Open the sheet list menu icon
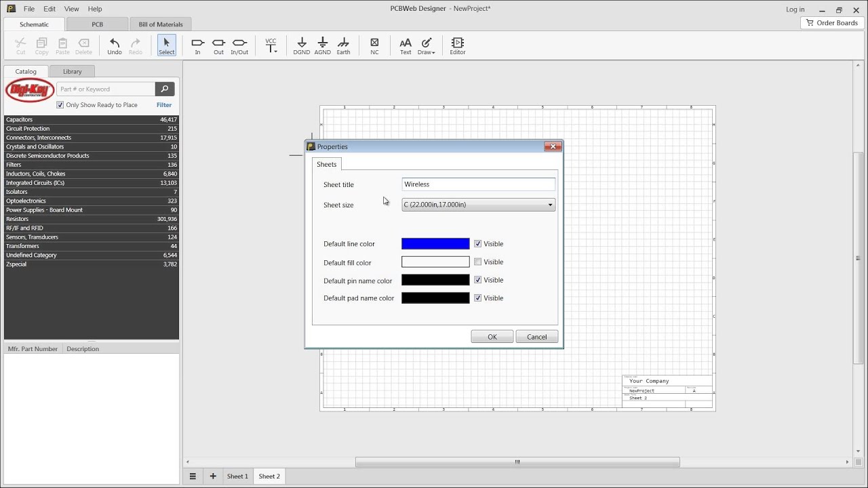The height and width of the screenshot is (488, 868). [x=193, y=476]
